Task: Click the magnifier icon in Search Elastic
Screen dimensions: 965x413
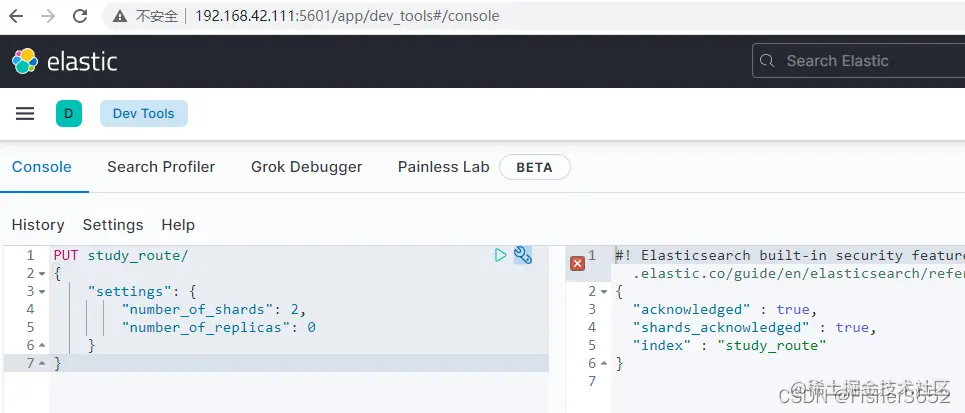Action: pos(767,61)
